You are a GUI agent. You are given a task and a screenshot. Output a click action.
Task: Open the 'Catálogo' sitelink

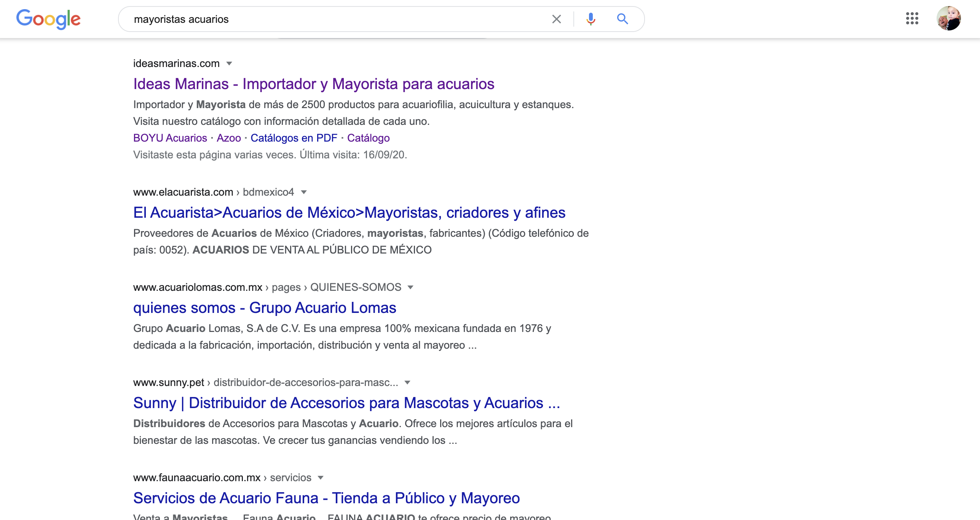pos(368,138)
